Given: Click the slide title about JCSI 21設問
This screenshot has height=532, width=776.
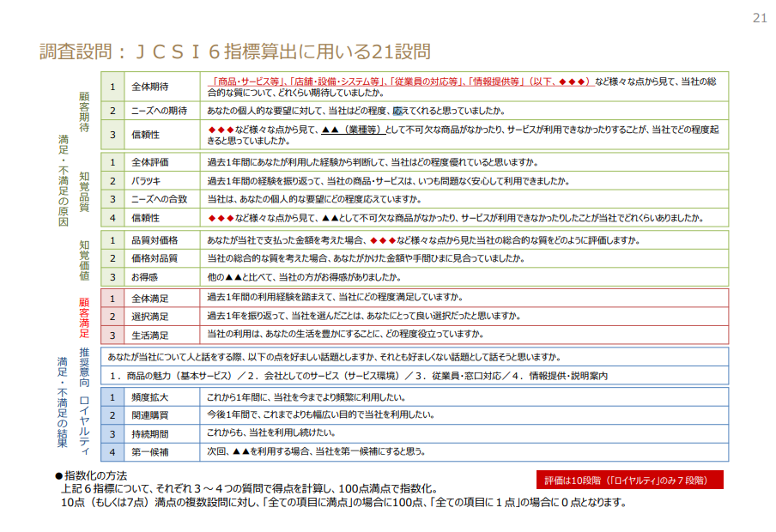Looking at the screenshot, I should [234, 51].
